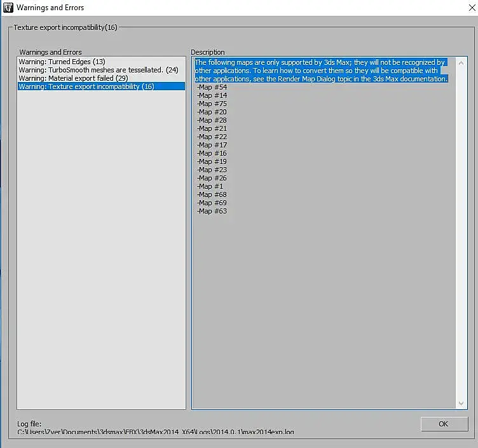Click the -Map #16 entry

click(212, 153)
